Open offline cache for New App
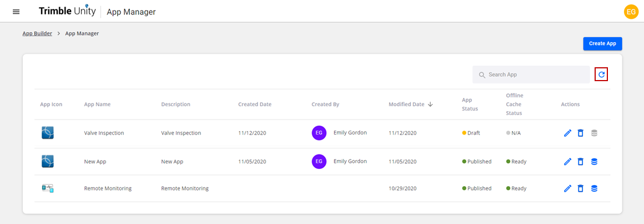644x224 pixels. coord(594,162)
